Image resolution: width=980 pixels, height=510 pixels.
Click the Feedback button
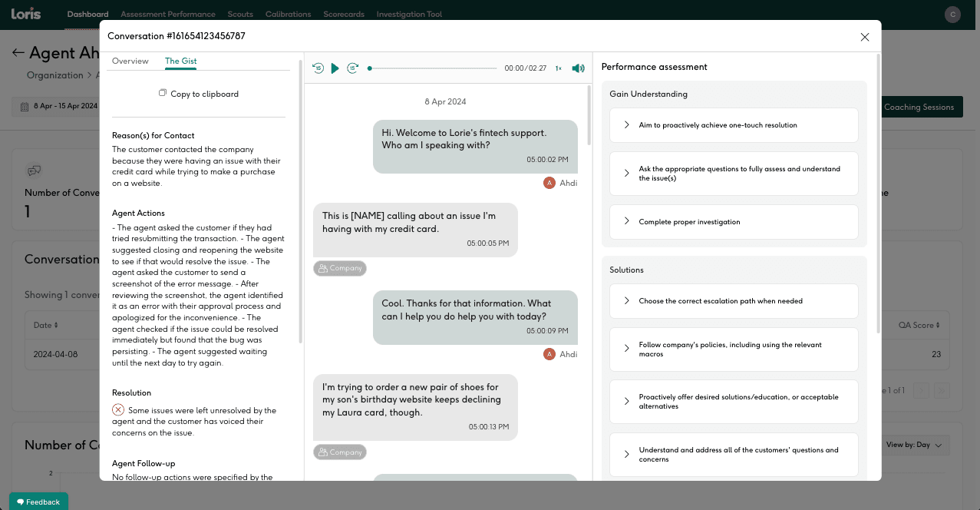point(38,502)
